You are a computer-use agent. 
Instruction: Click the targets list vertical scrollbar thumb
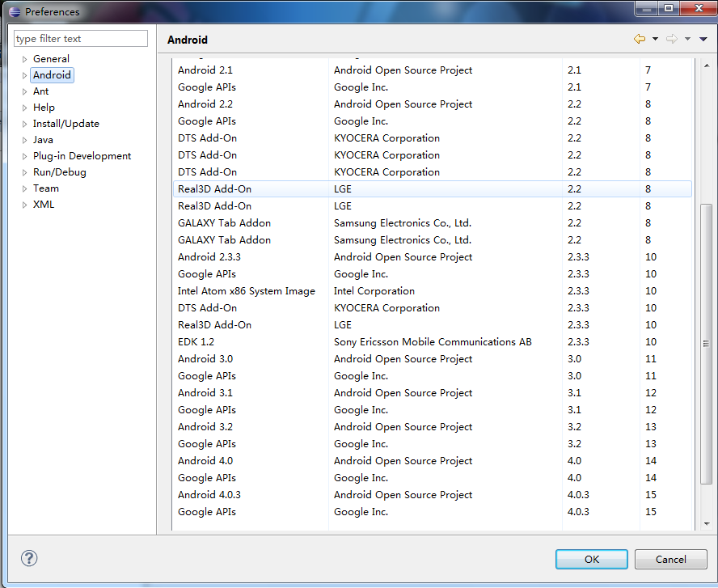pos(706,344)
